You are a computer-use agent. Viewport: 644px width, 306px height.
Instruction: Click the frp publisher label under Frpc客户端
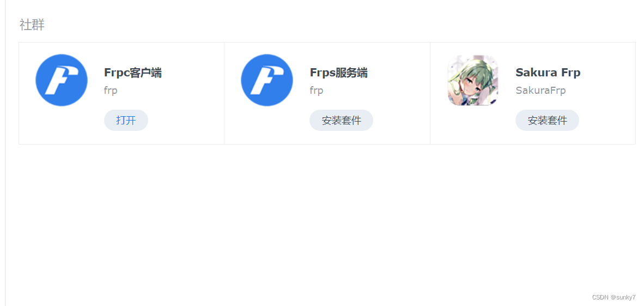[111, 91]
